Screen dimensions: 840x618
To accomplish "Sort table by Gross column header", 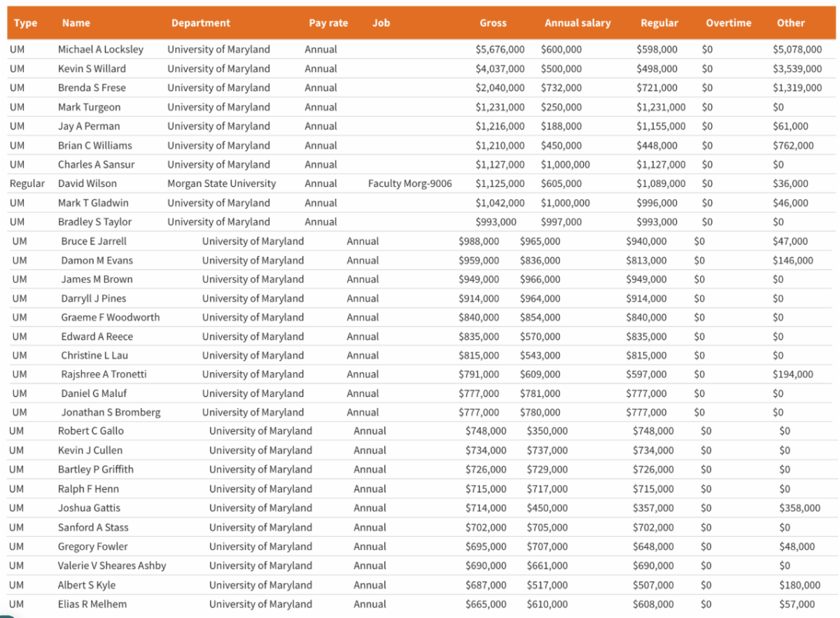I will coord(493,23).
